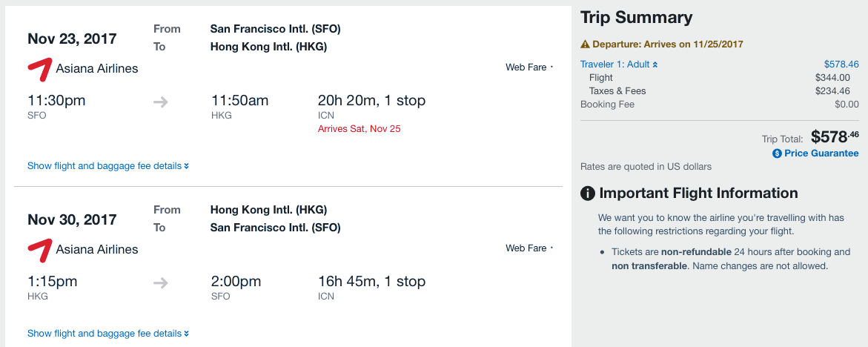The width and height of the screenshot is (868, 347).
Task: Click the Asiana Airlines logo on Nov 30 flight
Action: tap(40, 249)
